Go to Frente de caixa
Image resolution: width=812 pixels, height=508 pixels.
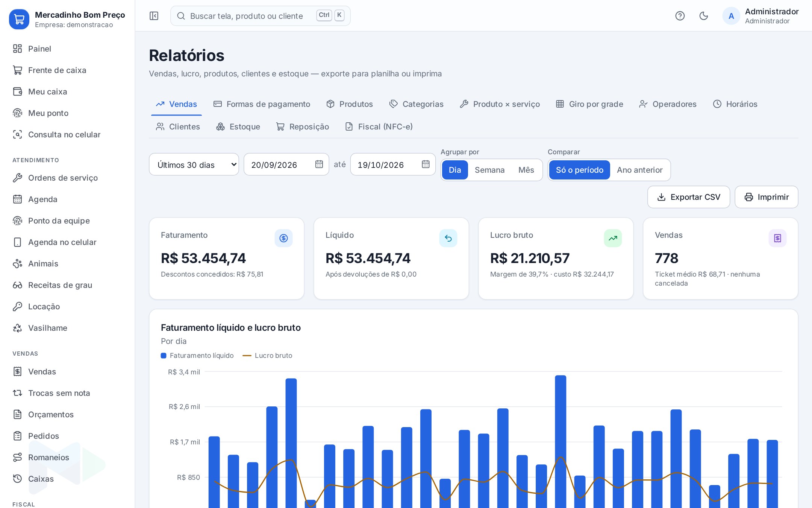tap(68, 70)
